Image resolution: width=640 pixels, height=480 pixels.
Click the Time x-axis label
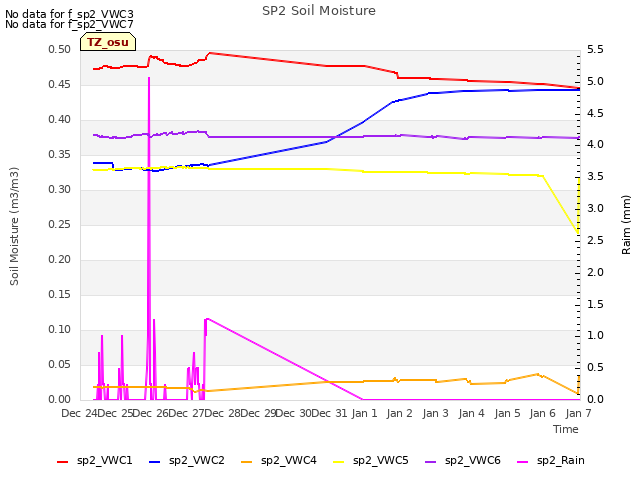(x=566, y=429)
